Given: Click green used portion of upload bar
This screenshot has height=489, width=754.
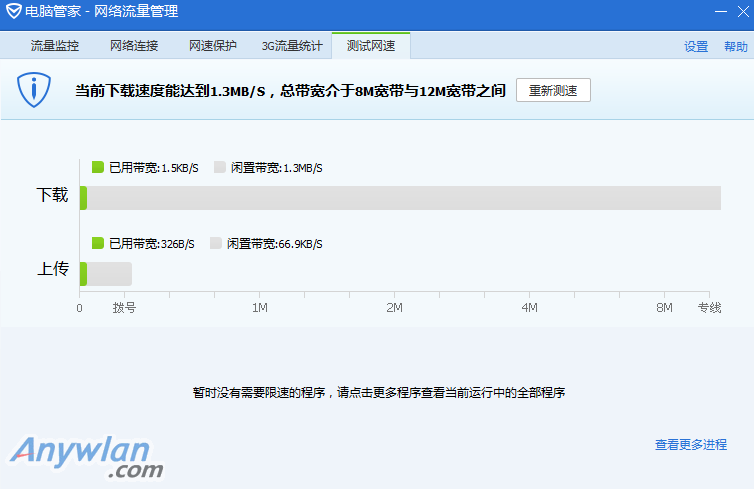Looking at the screenshot, I should [83, 274].
